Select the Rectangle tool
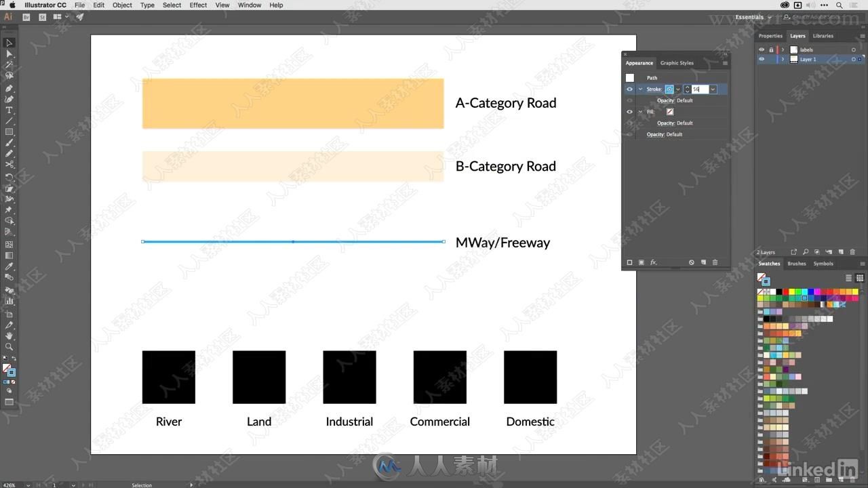 coord(9,131)
